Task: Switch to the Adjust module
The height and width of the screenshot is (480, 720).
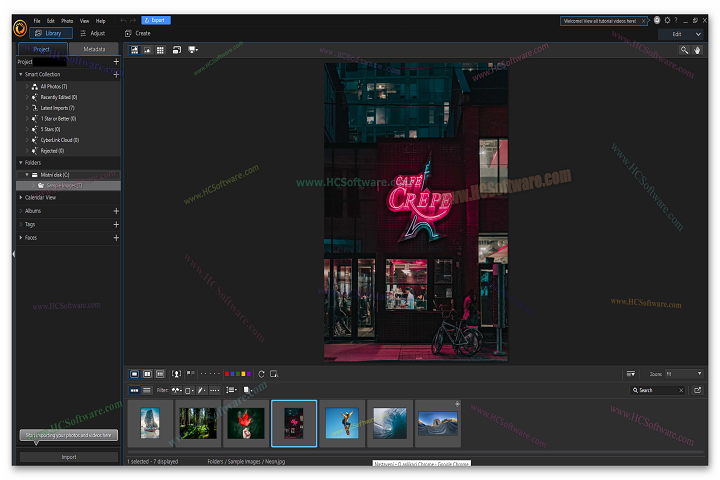Action: (x=93, y=33)
